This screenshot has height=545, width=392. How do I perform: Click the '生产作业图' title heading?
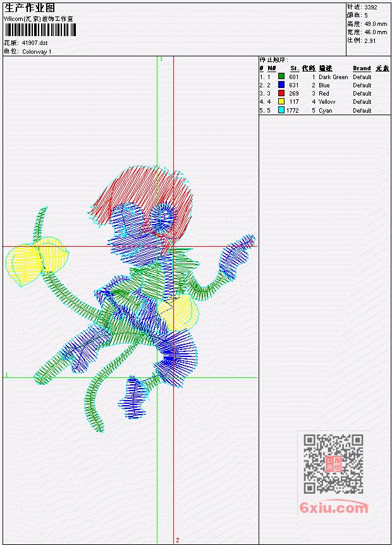coord(30,8)
